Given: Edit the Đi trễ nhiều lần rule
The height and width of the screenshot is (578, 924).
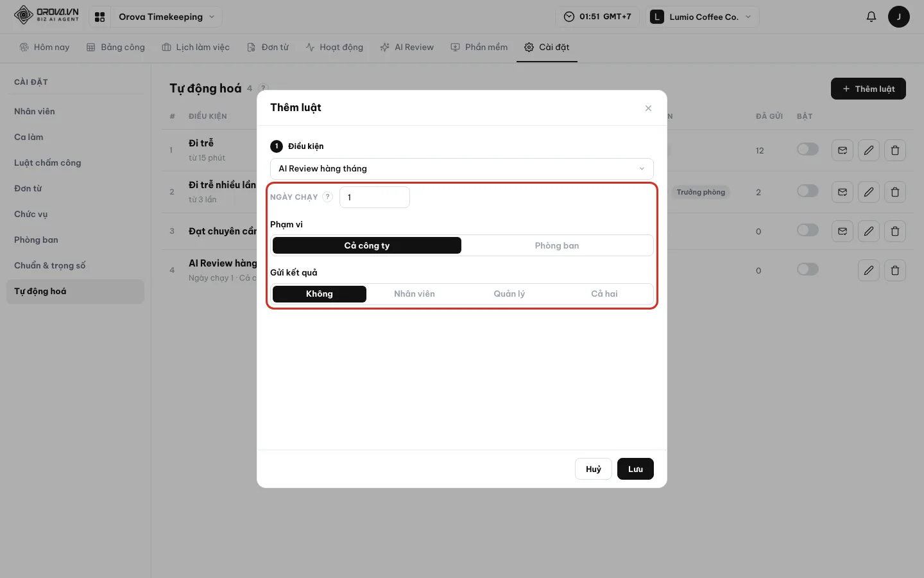Looking at the screenshot, I should [x=869, y=192].
